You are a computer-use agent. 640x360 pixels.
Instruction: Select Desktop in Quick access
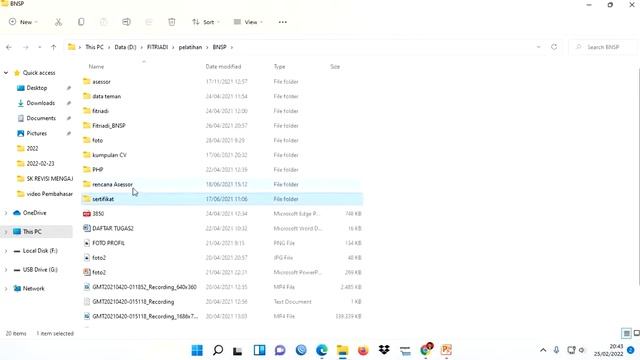36,88
